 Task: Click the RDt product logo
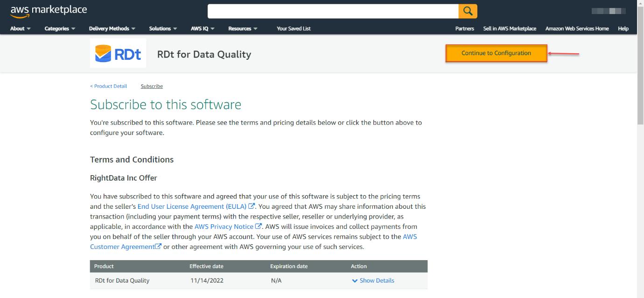pyautogui.click(x=118, y=53)
